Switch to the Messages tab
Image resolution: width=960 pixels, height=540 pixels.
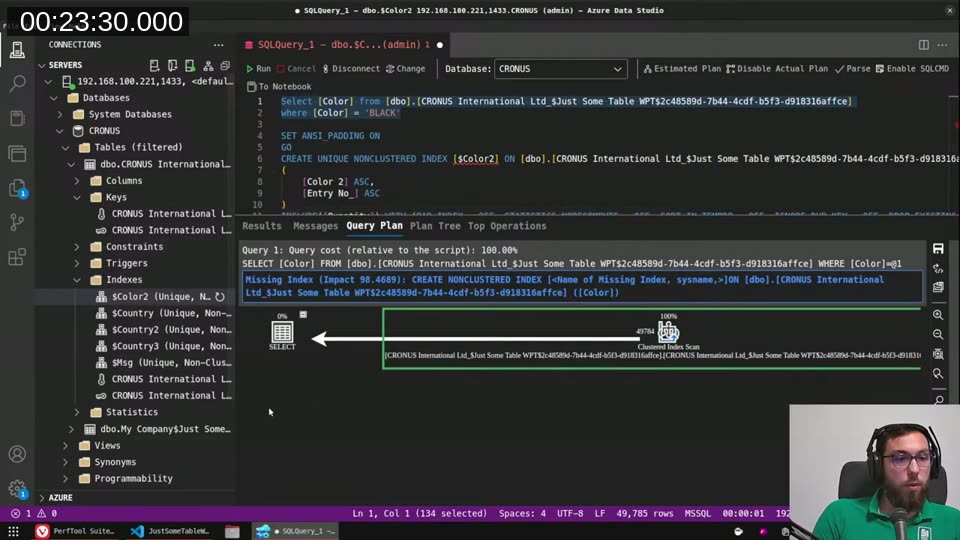pyautogui.click(x=315, y=226)
